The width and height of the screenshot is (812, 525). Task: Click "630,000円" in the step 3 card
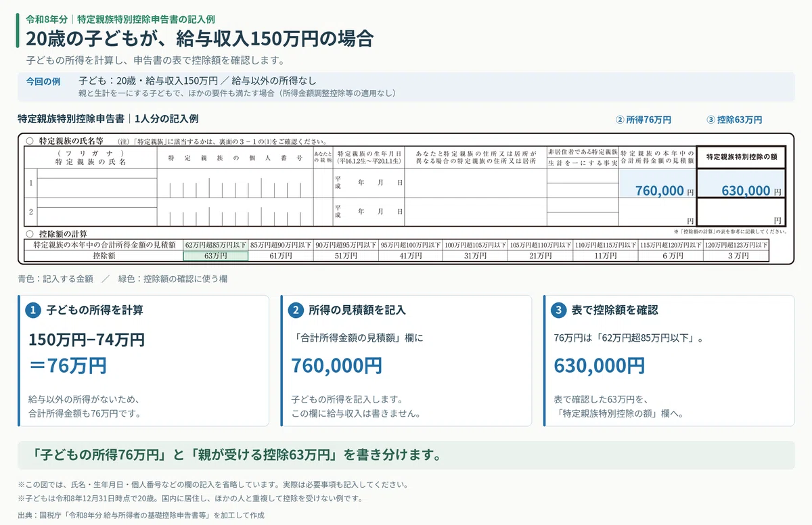tap(599, 366)
